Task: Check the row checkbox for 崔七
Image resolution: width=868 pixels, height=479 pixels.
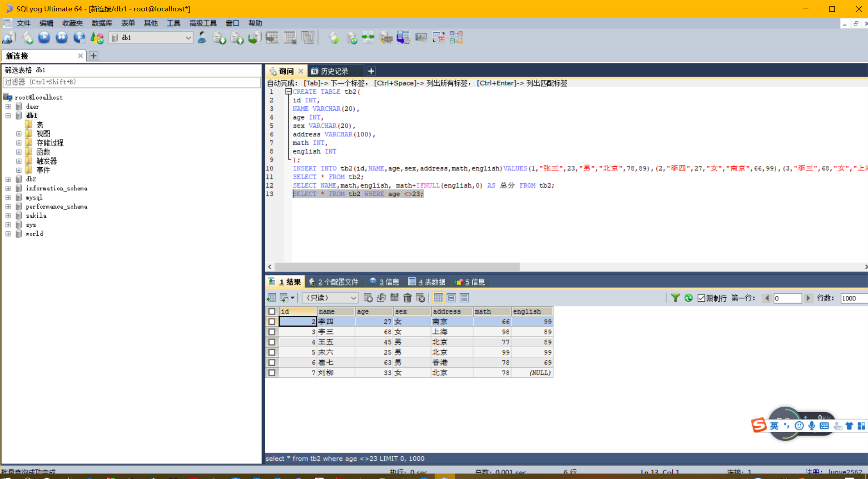Action: coord(272,363)
